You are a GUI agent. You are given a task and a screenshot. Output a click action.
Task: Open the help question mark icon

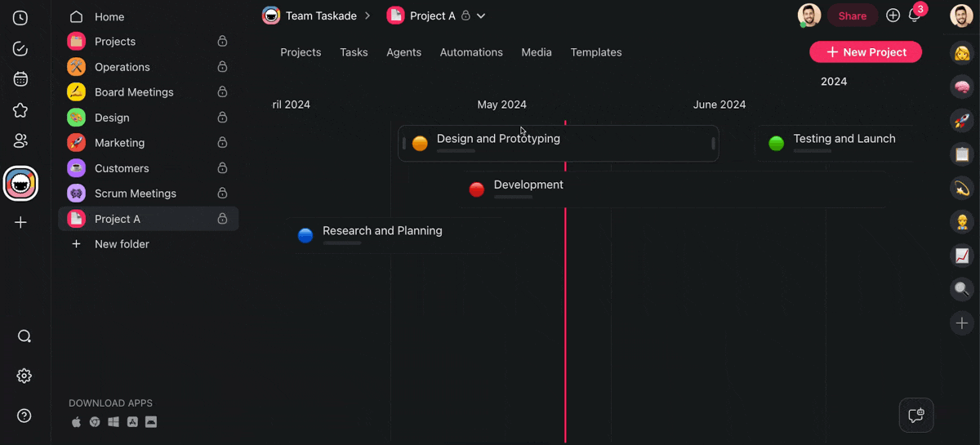[24, 416]
